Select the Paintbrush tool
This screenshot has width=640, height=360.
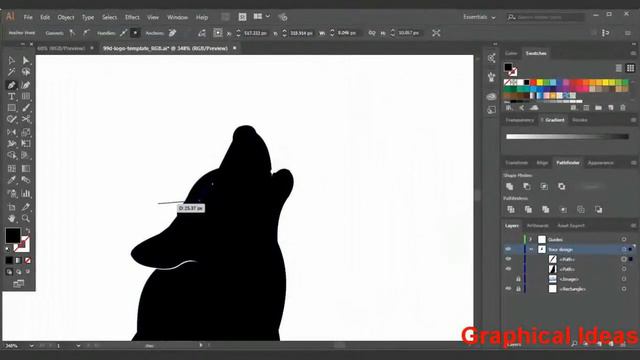(26, 108)
